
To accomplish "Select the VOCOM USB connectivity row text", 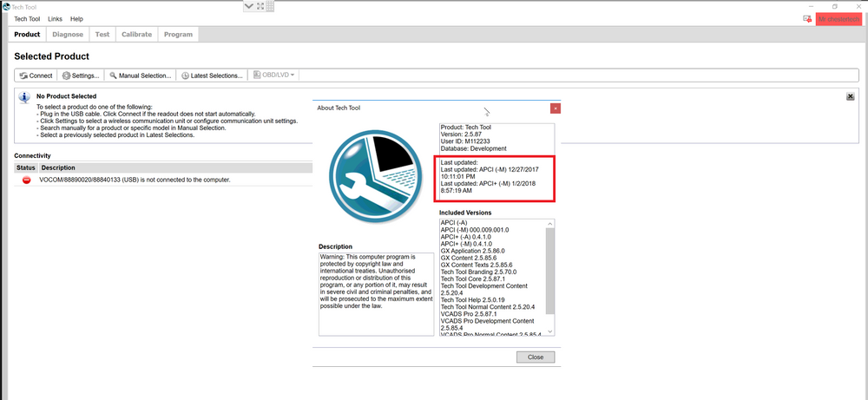I will [135, 180].
